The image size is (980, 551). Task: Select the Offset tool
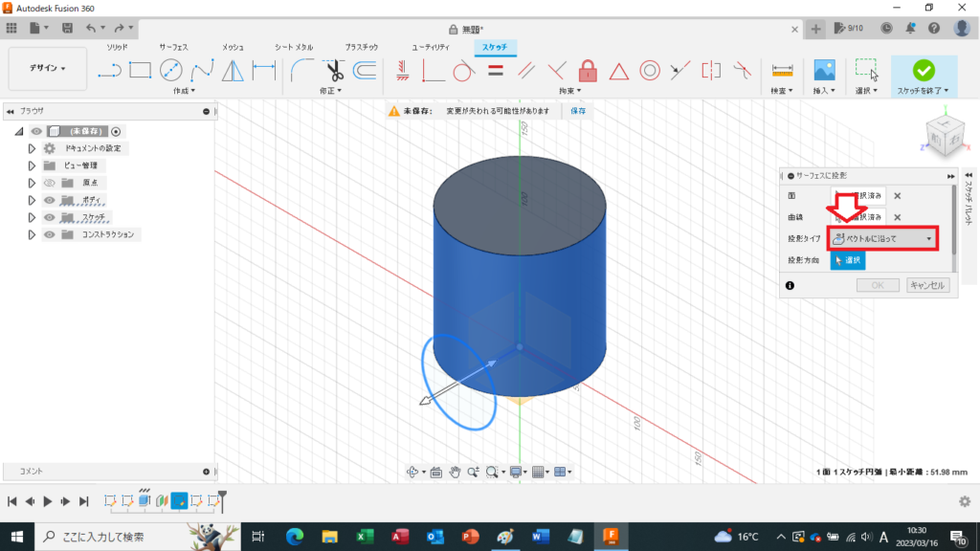[365, 70]
